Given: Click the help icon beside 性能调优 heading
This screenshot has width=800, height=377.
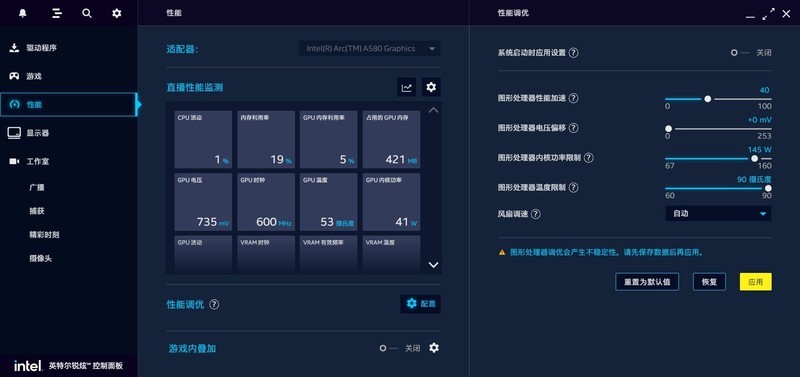Looking at the screenshot, I should 214,305.
